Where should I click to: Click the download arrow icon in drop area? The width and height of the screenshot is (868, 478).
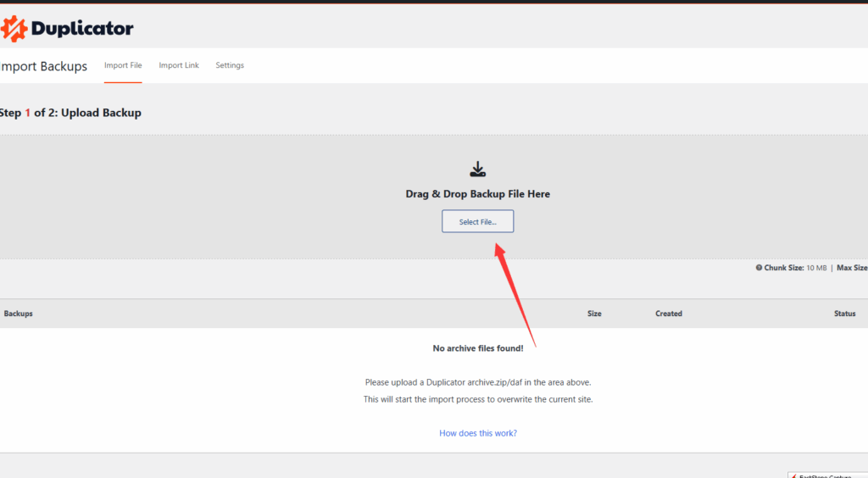point(478,170)
